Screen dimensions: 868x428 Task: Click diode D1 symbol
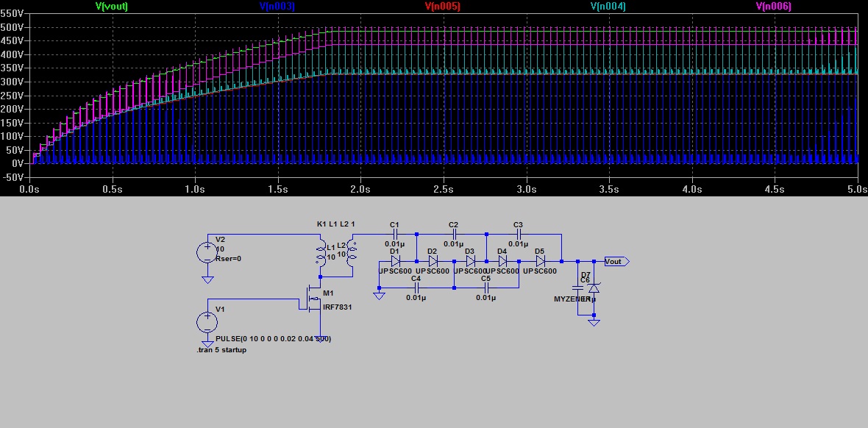(395, 261)
